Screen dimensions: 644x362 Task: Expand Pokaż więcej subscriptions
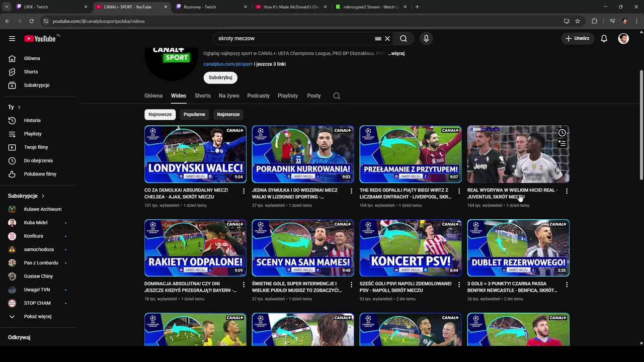tap(39, 317)
